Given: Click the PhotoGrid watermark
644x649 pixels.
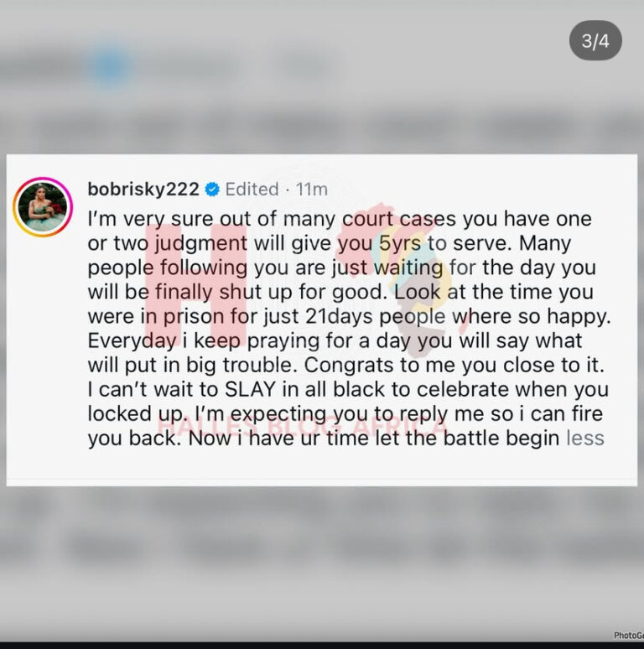Looking at the screenshot, I should coord(628,636).
